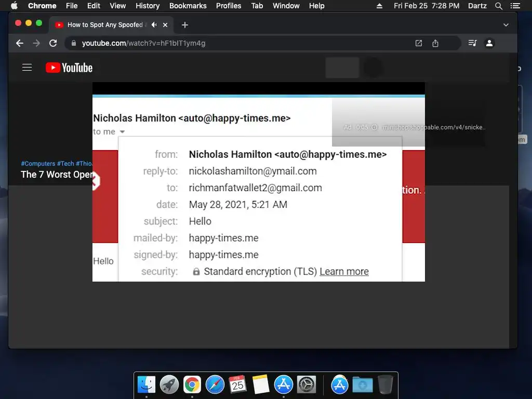Open Google Chrome from the dock

[x=192, y=385]
